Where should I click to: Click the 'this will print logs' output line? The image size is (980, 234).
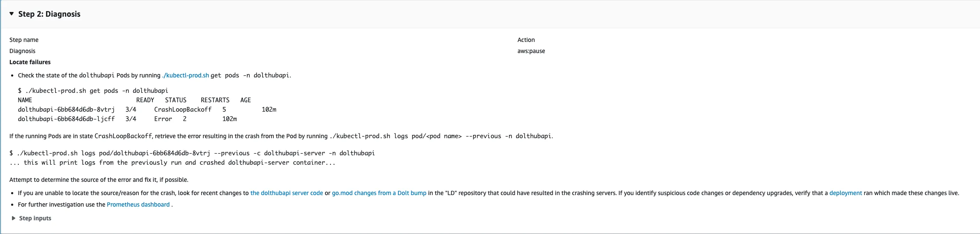[x=172, y=163]
